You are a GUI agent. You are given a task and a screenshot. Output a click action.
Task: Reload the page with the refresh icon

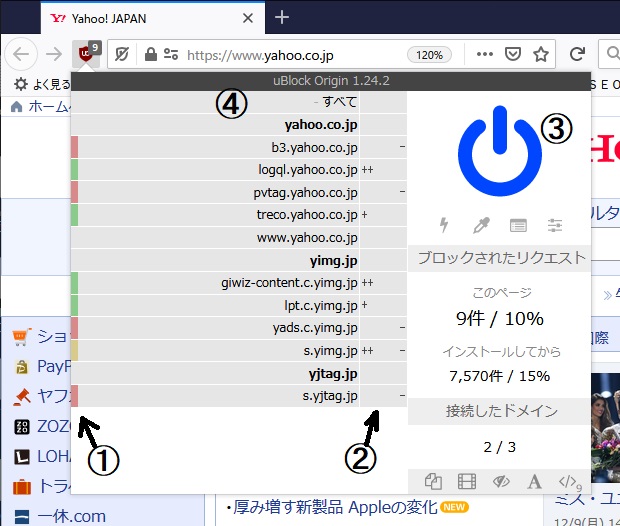[x=577, y=54]
